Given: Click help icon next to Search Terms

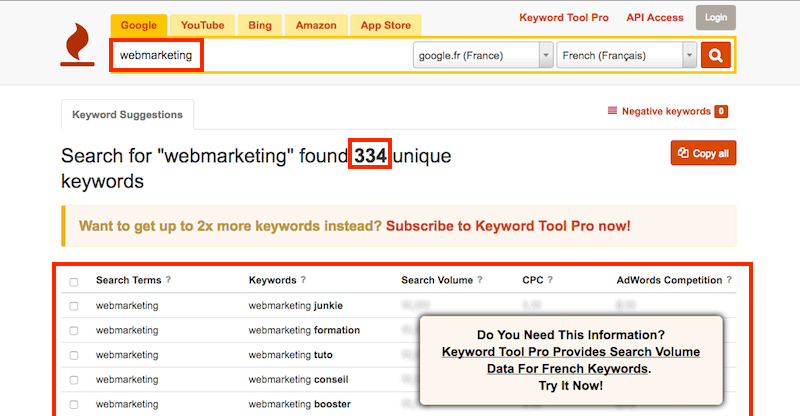Looking at the screenshot, I should pyautogui.click(x=168, y=281).
